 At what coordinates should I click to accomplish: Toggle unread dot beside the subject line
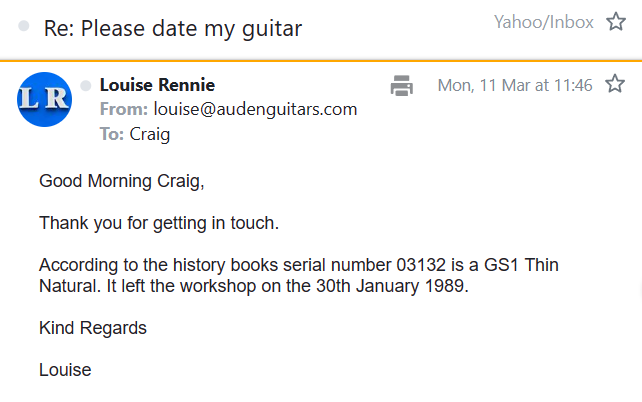(24, 27)
